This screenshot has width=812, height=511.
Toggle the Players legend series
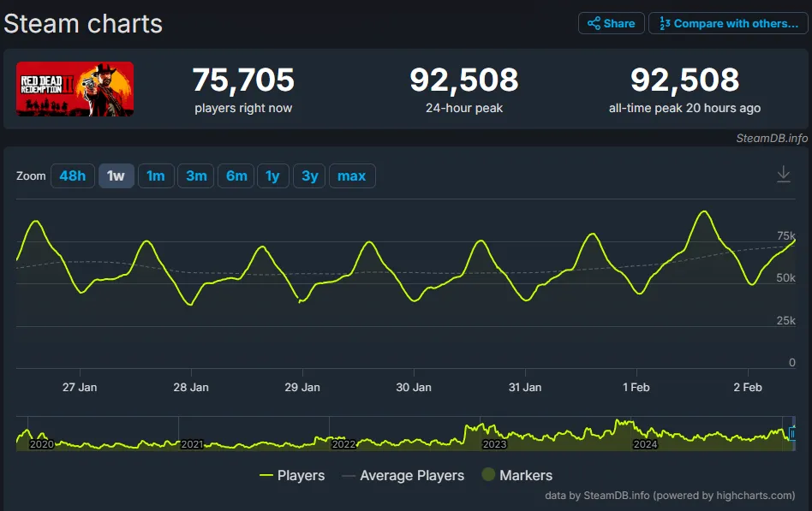pyautogui.click(x=292, y=475)
